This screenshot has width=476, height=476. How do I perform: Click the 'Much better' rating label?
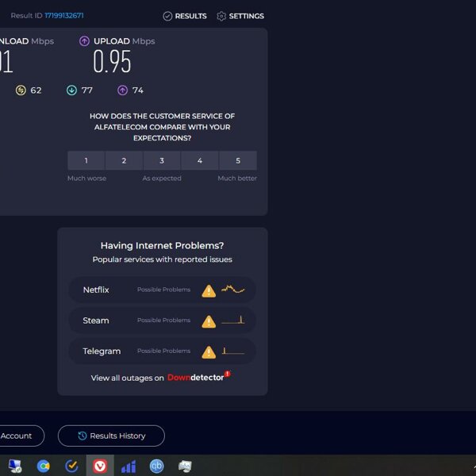pos(237,178)
